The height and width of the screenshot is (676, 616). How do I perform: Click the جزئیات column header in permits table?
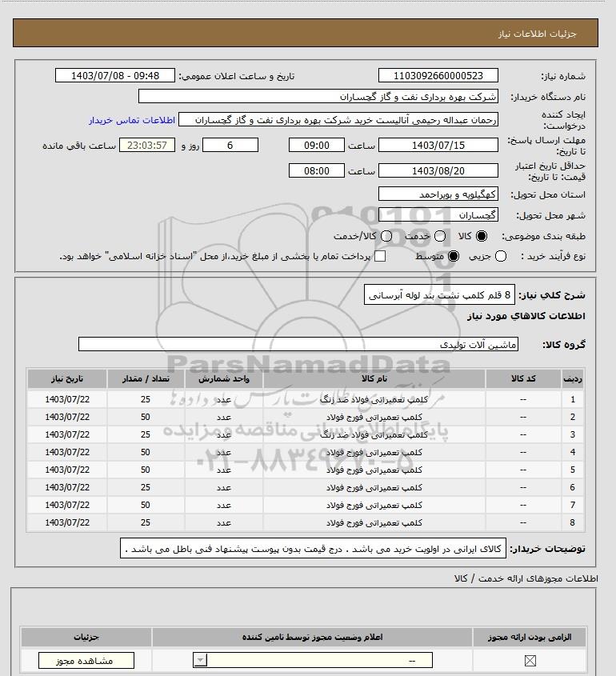(x=86, y=637)
